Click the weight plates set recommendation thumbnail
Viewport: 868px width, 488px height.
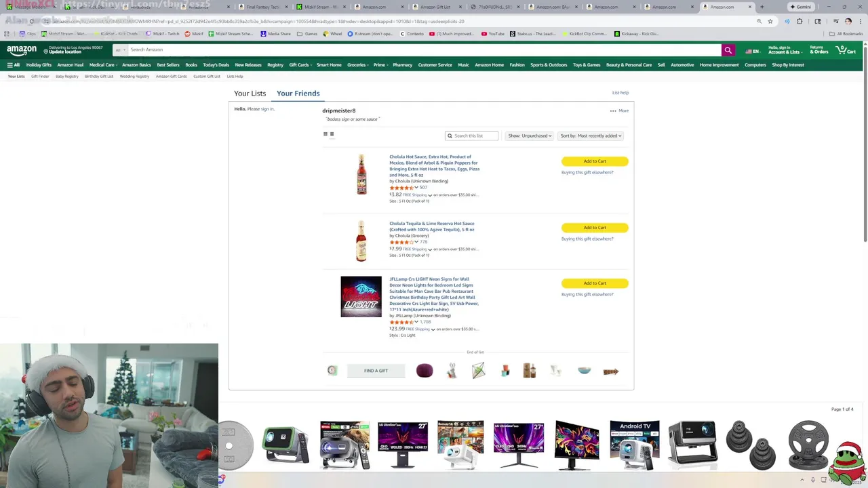(750, 445)
